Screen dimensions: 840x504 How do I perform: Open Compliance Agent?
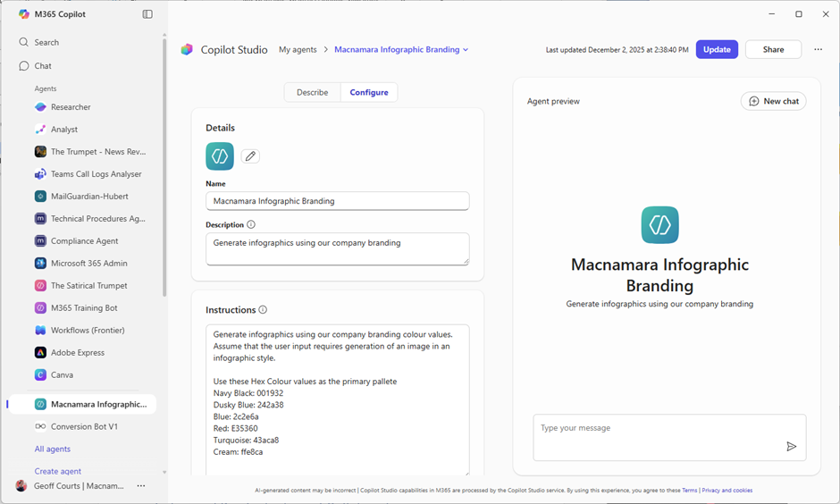click(77, 241)
